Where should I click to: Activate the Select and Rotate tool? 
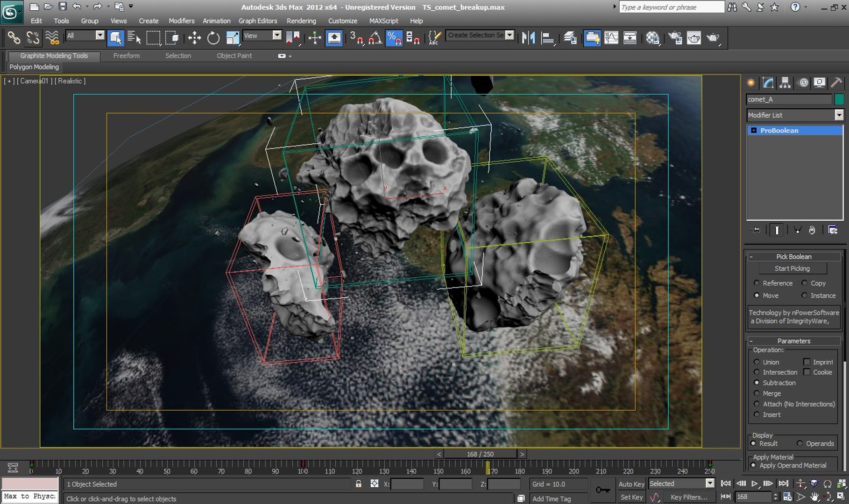[213, 38]
